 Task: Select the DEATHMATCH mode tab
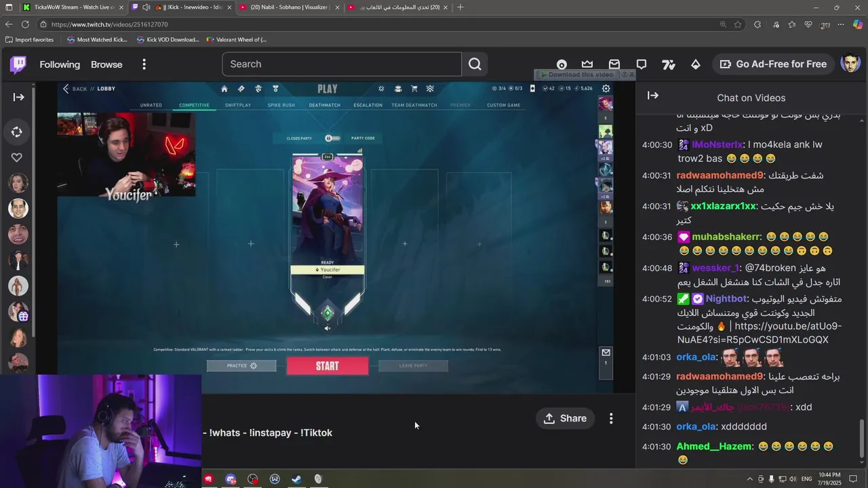coord(324,105)
